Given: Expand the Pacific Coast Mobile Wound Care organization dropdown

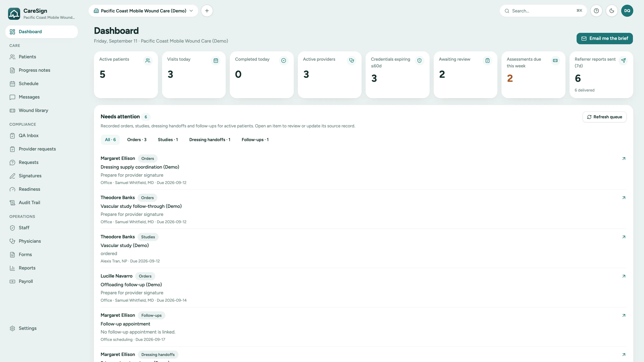Looking at the screenshot, I should 143,11.
